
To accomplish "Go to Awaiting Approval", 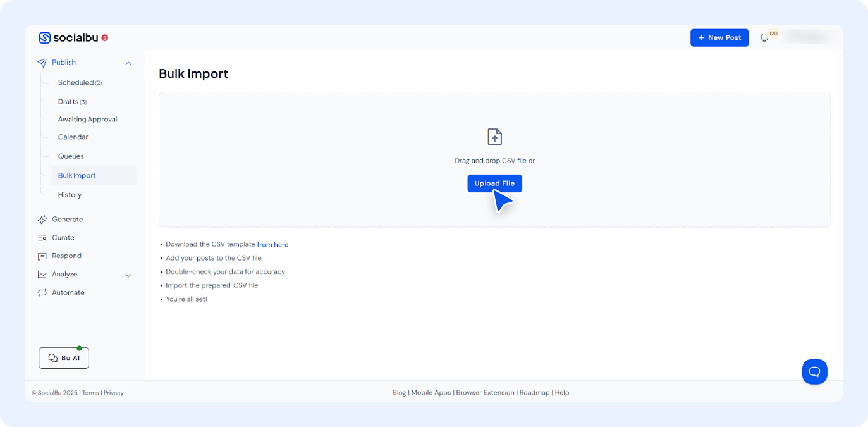I will [87, 120].
